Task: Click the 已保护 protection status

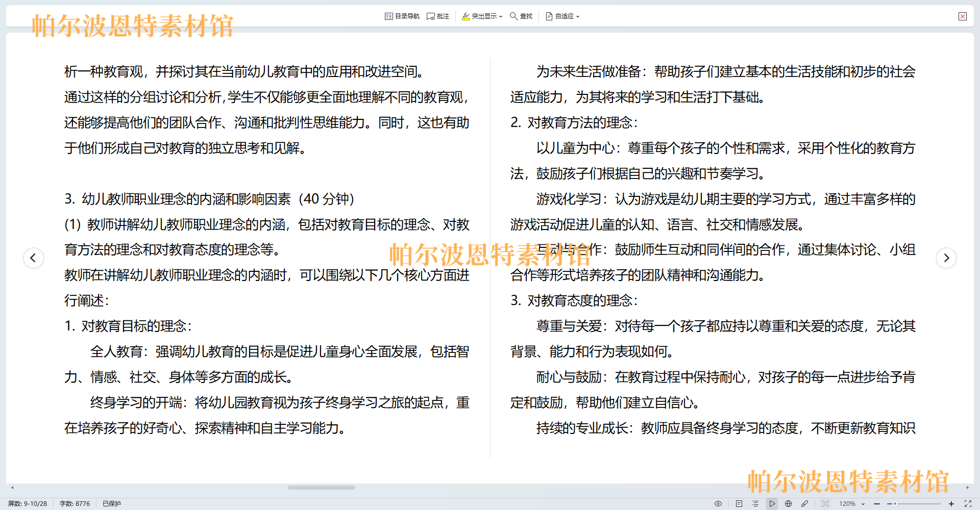Action: [x=112, y=503]
